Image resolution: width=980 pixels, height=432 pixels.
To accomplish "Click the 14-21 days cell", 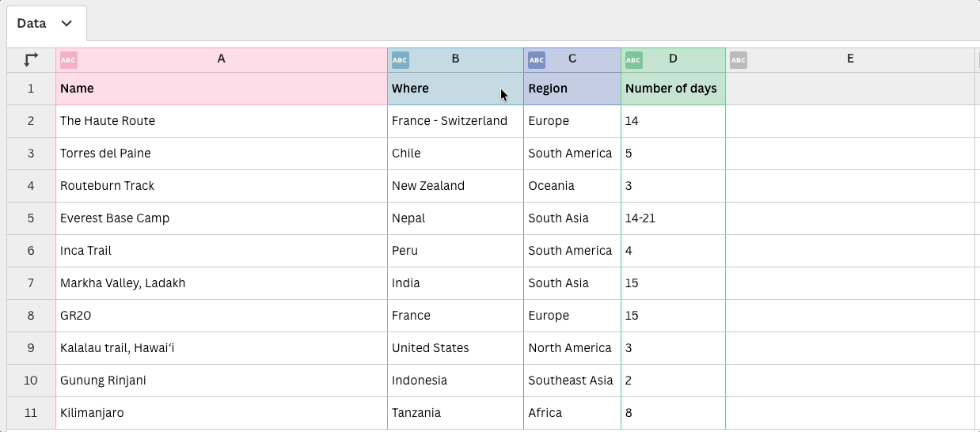I will point(673,218).
